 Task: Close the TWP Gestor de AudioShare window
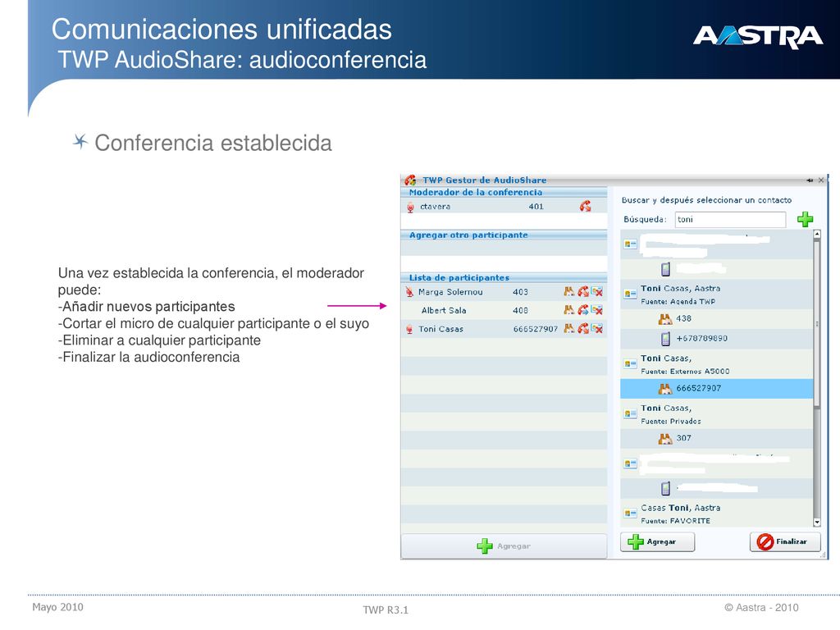[820, 180]
